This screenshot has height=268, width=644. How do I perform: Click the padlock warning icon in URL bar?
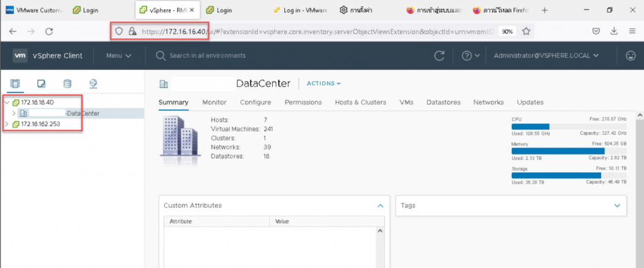pyautogui.click(x=132, y=31)
